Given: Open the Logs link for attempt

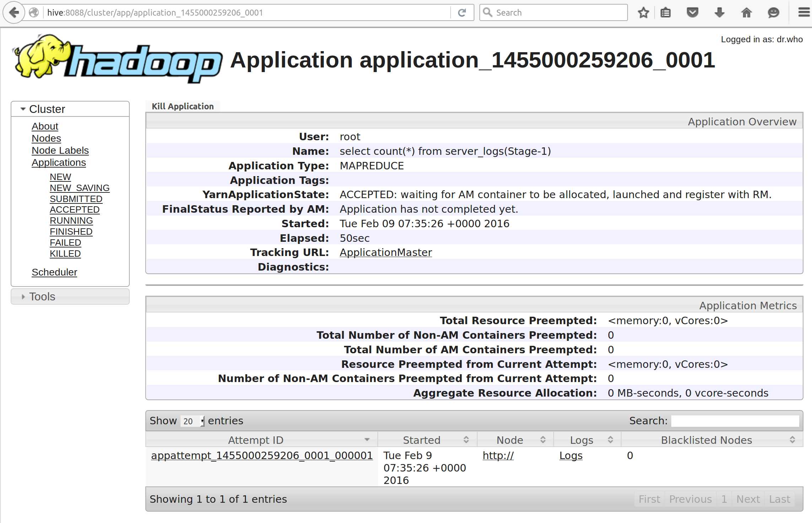Looking at the screenshot, I should coord(571,456).
